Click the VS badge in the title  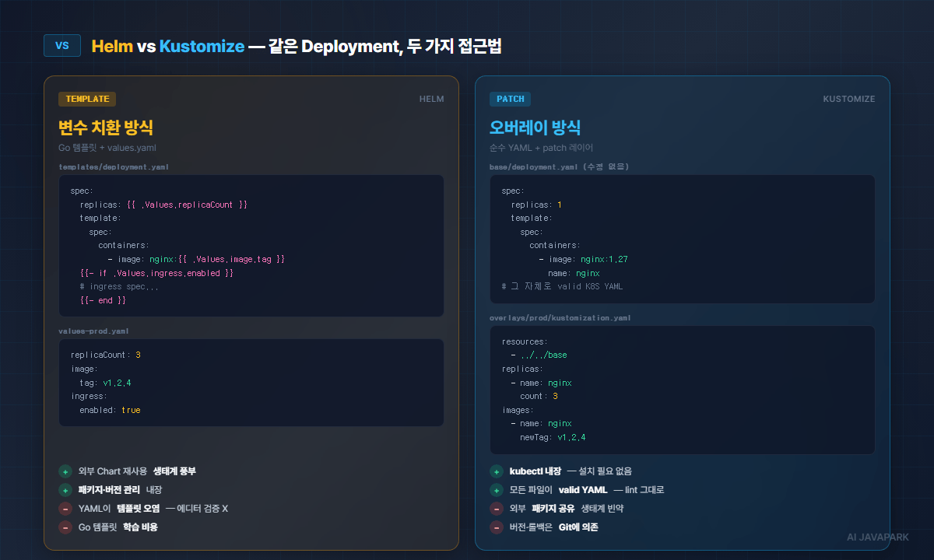(x=62, y=46)
